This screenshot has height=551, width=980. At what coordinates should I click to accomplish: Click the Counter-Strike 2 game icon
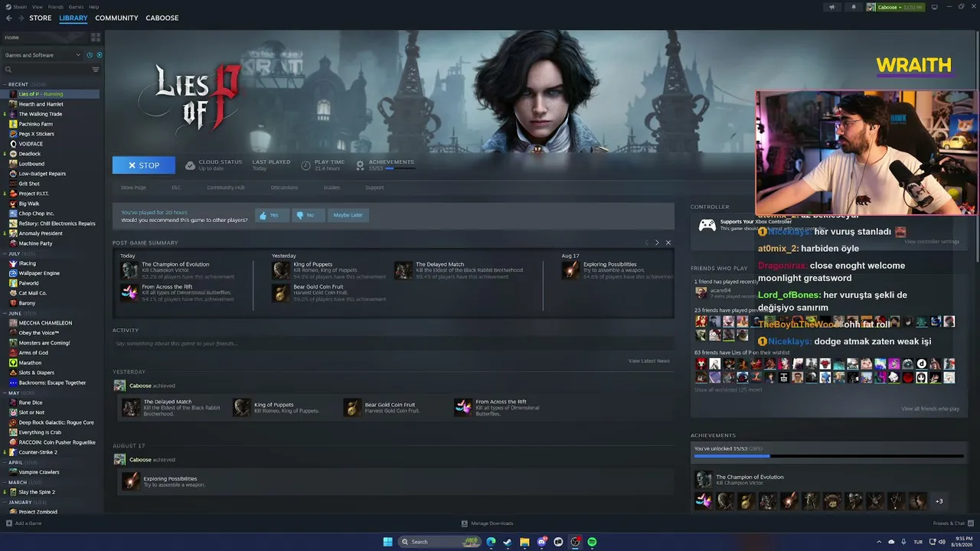(13, 452)
